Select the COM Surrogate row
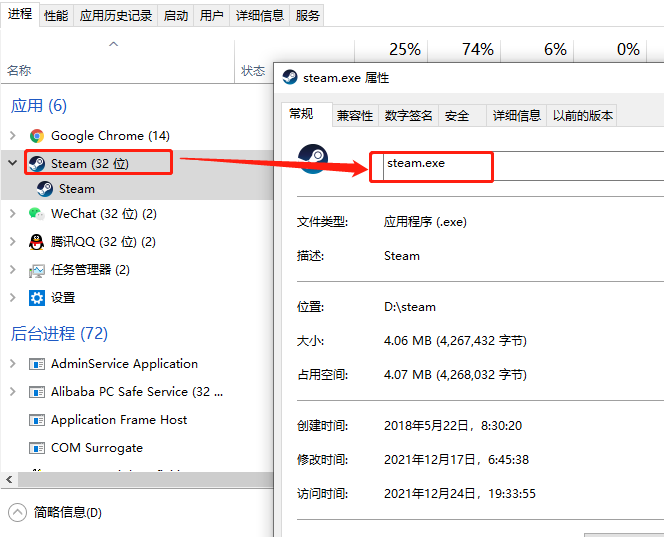This screenshot has width=664, height=537. tap(137, 448)
